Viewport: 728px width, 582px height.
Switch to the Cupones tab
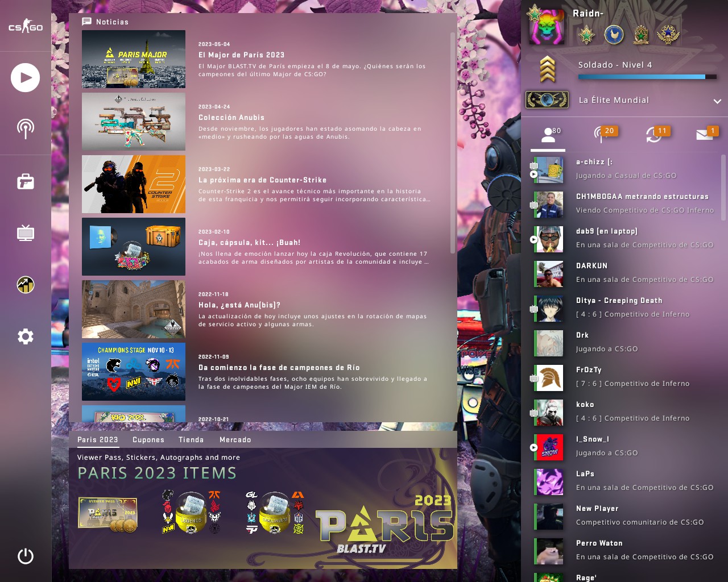(x=148, y=440)
